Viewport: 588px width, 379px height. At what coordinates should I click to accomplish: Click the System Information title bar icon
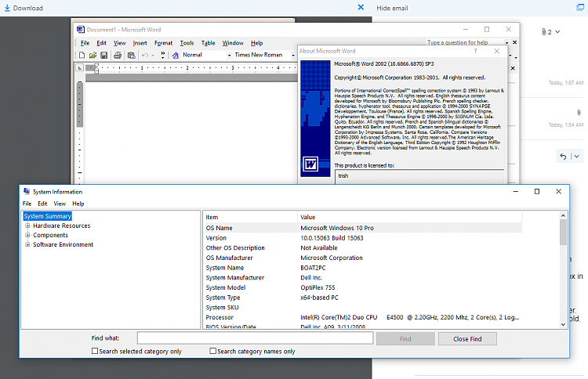pos(27,191)
